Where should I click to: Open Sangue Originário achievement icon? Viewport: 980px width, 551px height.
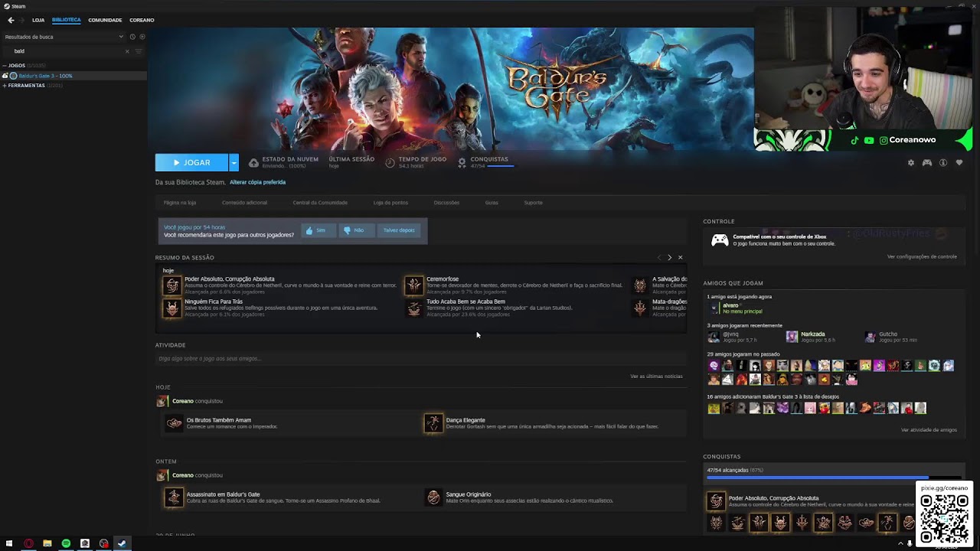point(434,497)
